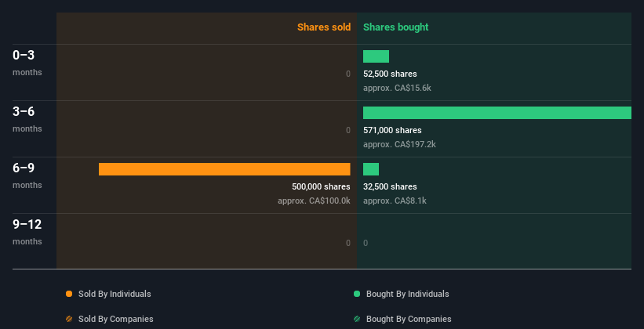644x329 pixels.
Task: Click the '0–3' months row label
Action: [24, 55]
